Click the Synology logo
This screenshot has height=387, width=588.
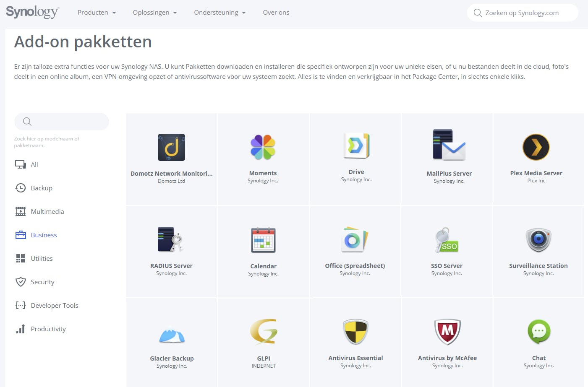pyautogui.click(x=32, y=12)
